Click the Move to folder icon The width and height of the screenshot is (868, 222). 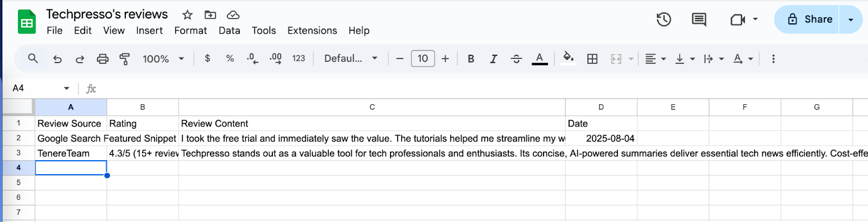(210, 15)
